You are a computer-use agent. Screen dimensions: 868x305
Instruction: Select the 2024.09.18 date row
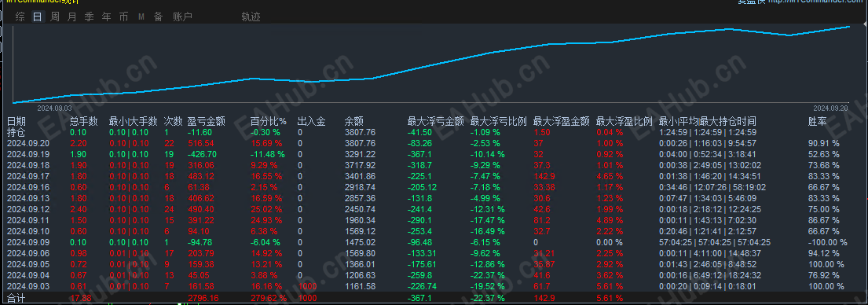pos(27,166)
